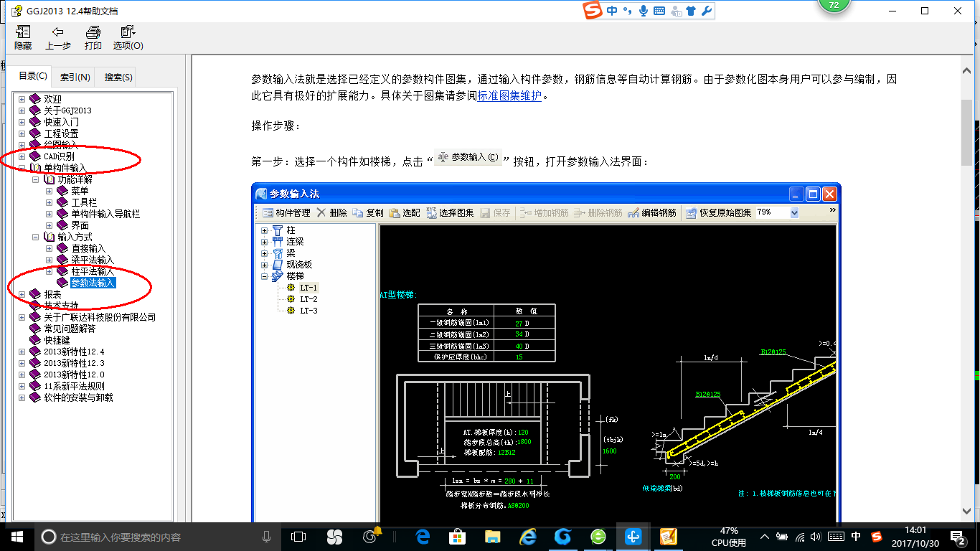This screenshot has height=551, width=980.
Task: Click the 隐藏 (Hide) toolbar button
Action: click(23, 38)
